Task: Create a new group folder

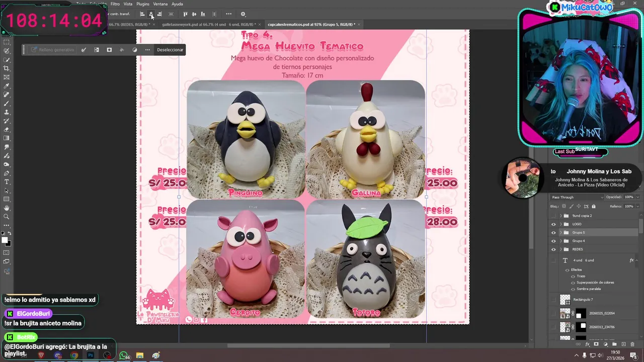Action: (614, 344)
